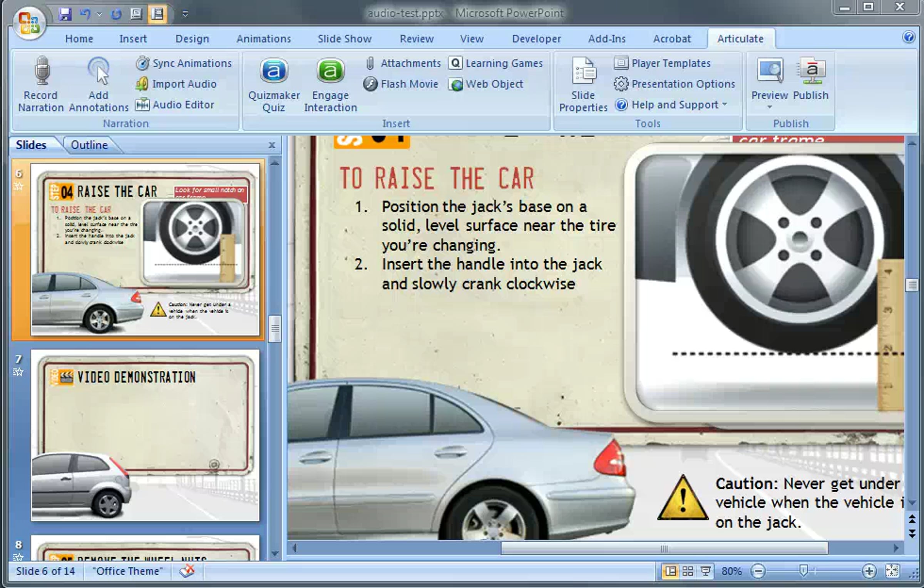Open Customize Quick Access Toolbar dropdown

click(185, 14)
